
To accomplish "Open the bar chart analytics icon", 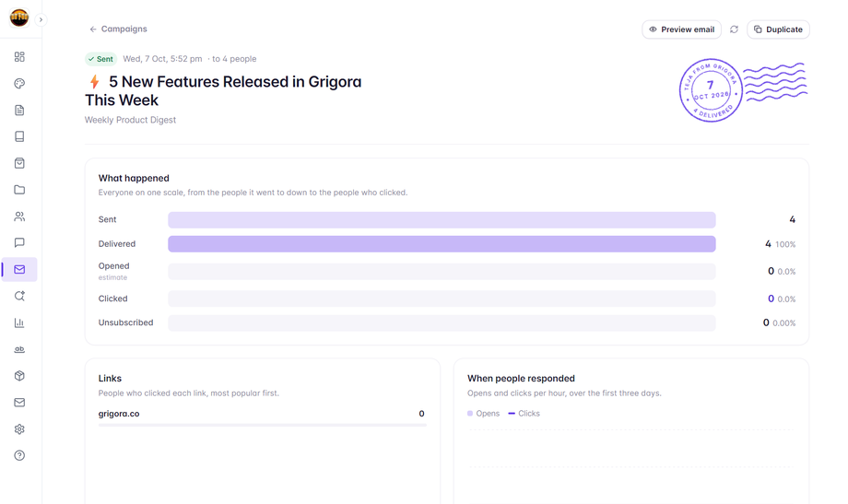I will coord(19,322).
